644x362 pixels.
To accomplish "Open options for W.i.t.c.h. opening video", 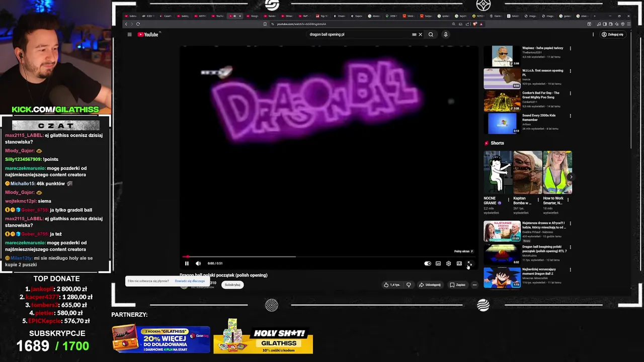I will [570, 71].
